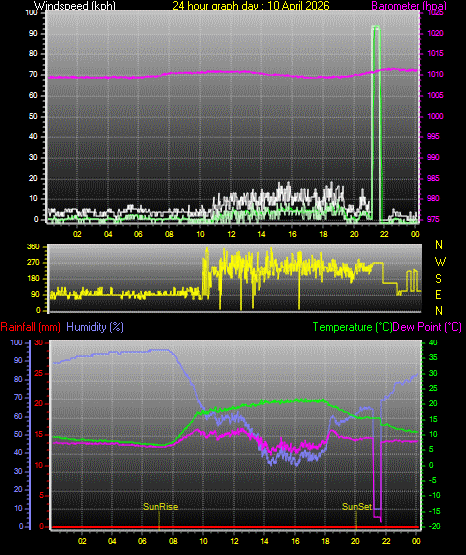Click the 50 value on the windspeed axis
This screenshot has width=466, height=555.
point(33,116)
